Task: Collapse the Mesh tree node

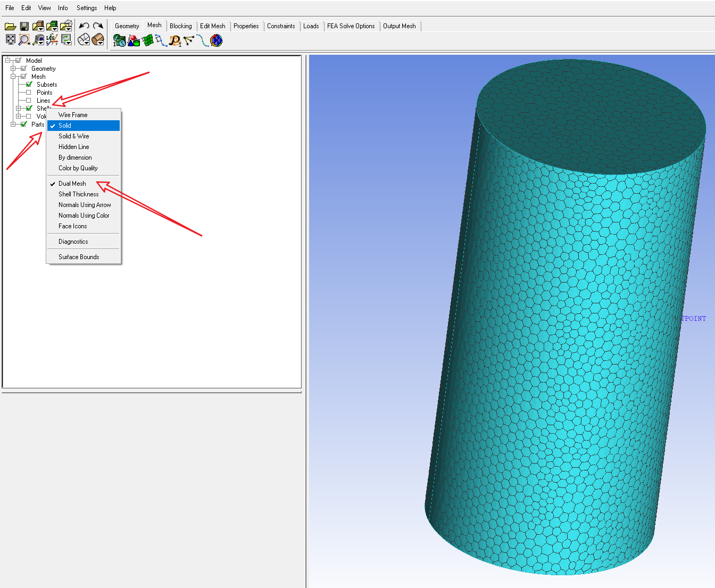Action: coord(13,77)
